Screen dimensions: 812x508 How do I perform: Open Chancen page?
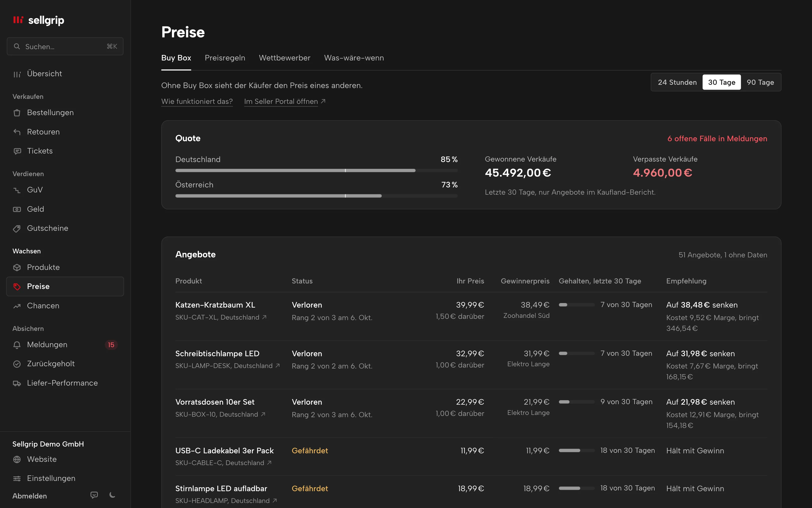point(65,306)
